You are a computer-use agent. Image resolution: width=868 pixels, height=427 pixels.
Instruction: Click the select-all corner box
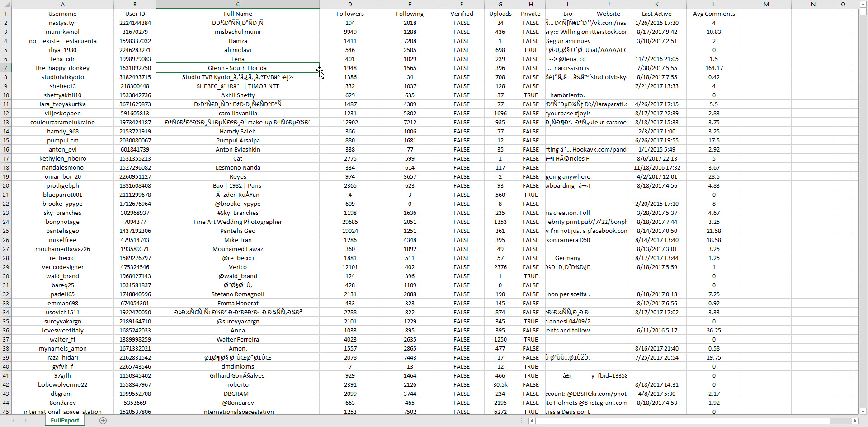coord(5,4)
